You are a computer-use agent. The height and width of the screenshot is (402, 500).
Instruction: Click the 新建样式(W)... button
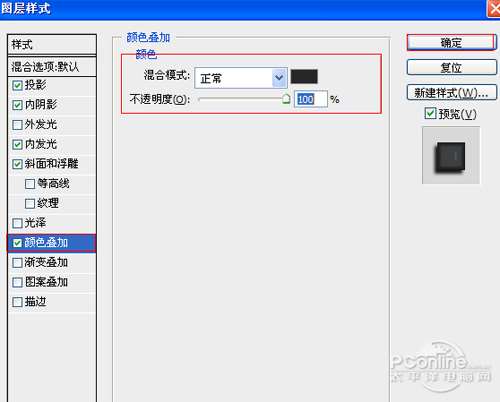451,93
